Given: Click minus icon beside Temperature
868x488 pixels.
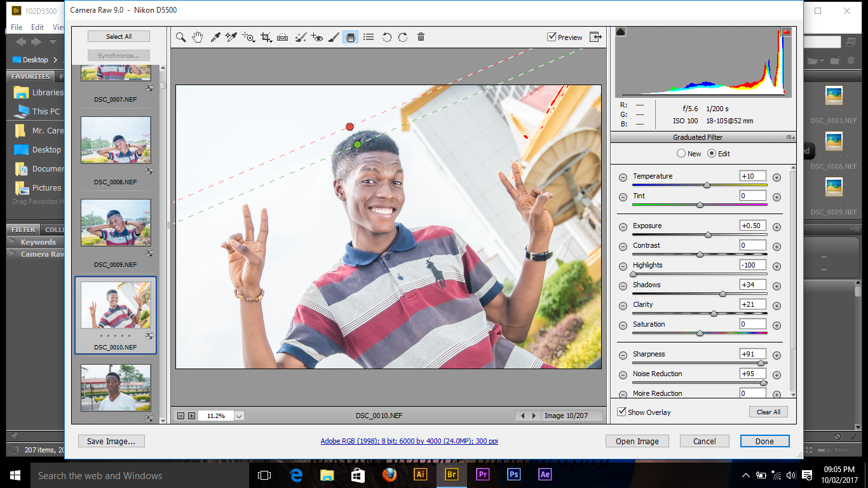Looking at the screenshot, I should click(623, 178).
